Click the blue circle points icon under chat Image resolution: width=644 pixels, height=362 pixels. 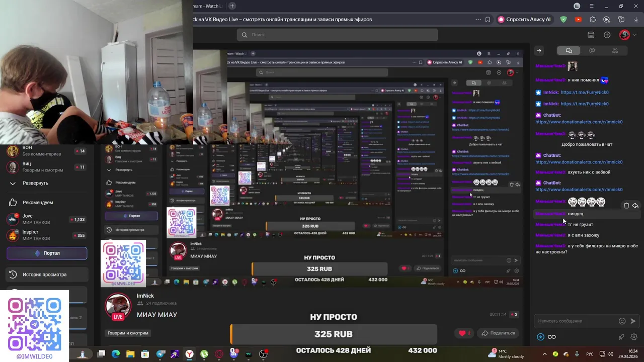pyautogui.click(x=540, y=337)
